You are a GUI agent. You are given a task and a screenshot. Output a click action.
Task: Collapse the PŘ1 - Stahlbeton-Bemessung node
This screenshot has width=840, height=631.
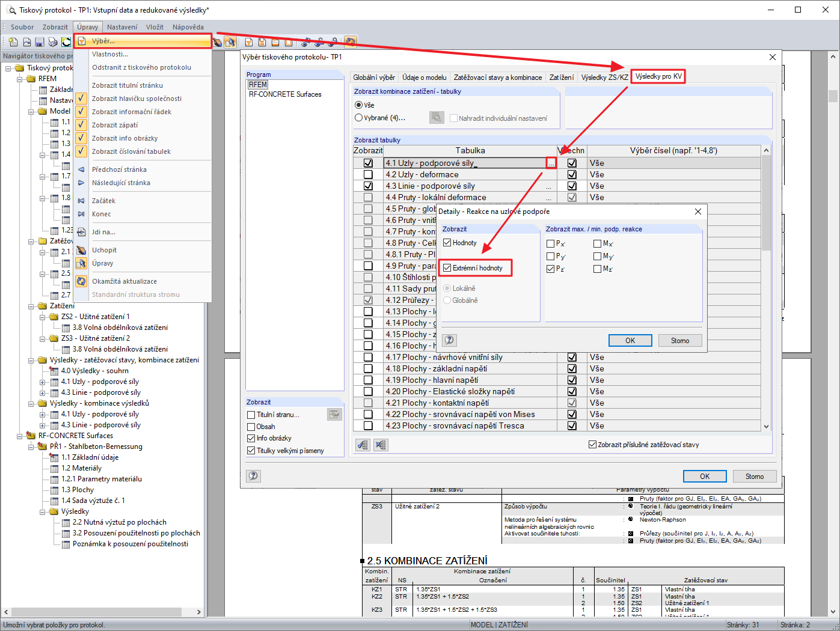point(31,447)
